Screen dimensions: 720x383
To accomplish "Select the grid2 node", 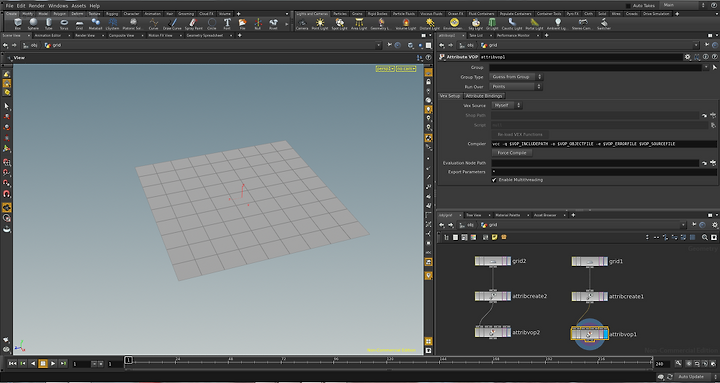I will 493,261.
